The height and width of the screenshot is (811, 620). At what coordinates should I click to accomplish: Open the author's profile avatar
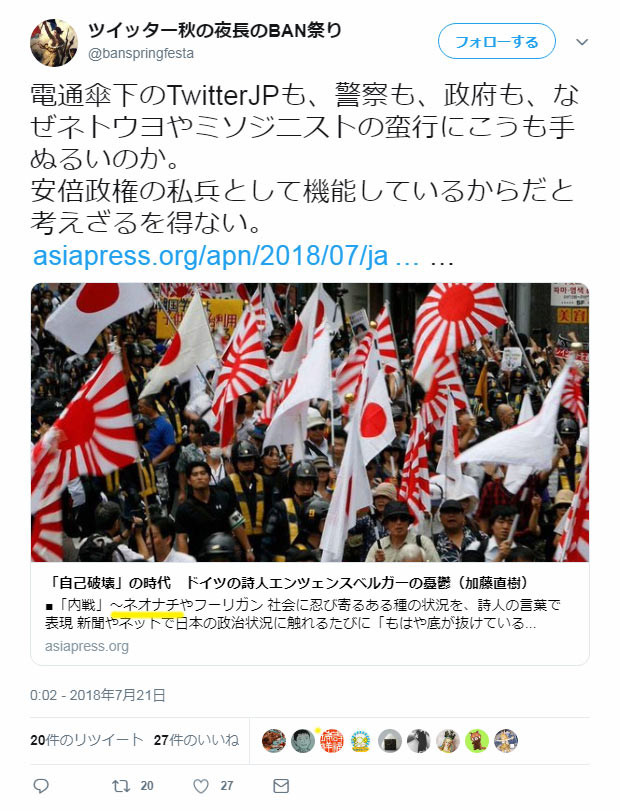tap(54, 43)
